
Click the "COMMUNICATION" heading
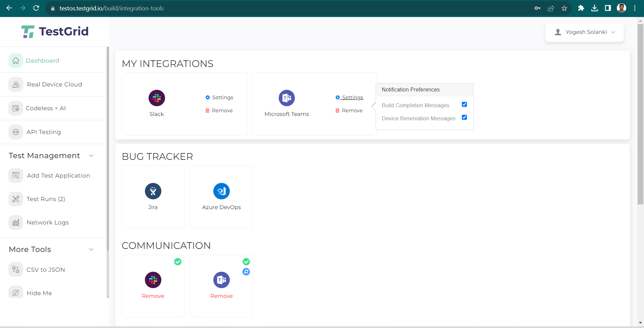[166, 246]
